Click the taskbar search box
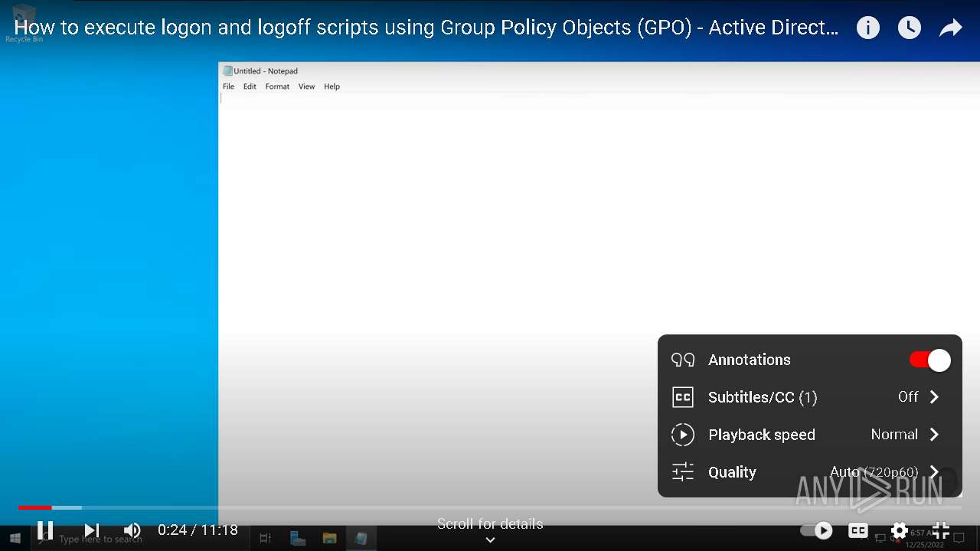This screenshot has width=980, height=551. 140,539
